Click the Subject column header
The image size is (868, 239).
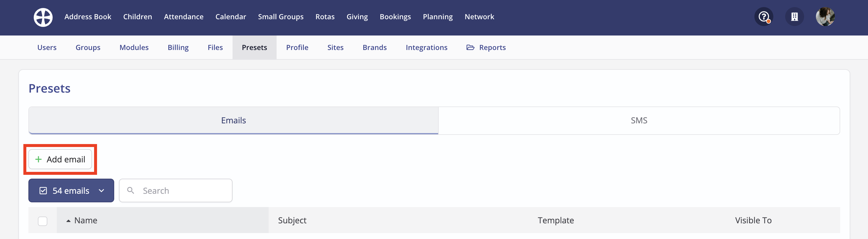click(292, 220)
